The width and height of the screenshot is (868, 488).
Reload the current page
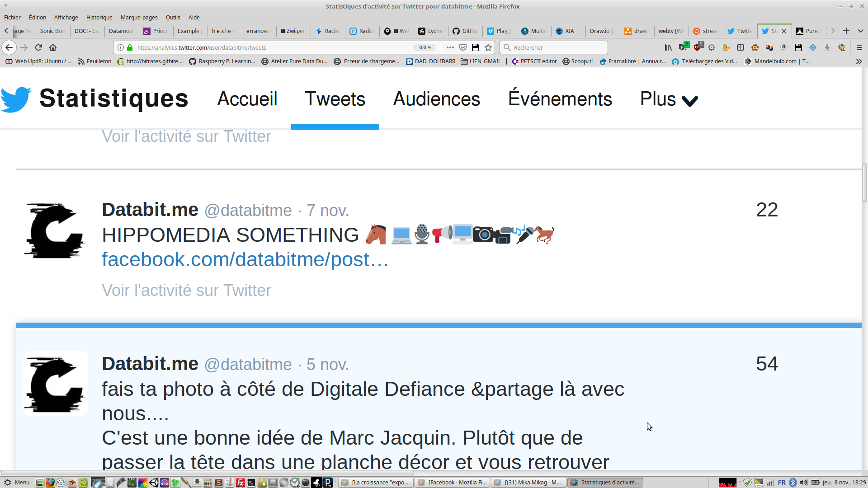click(38, 47)
